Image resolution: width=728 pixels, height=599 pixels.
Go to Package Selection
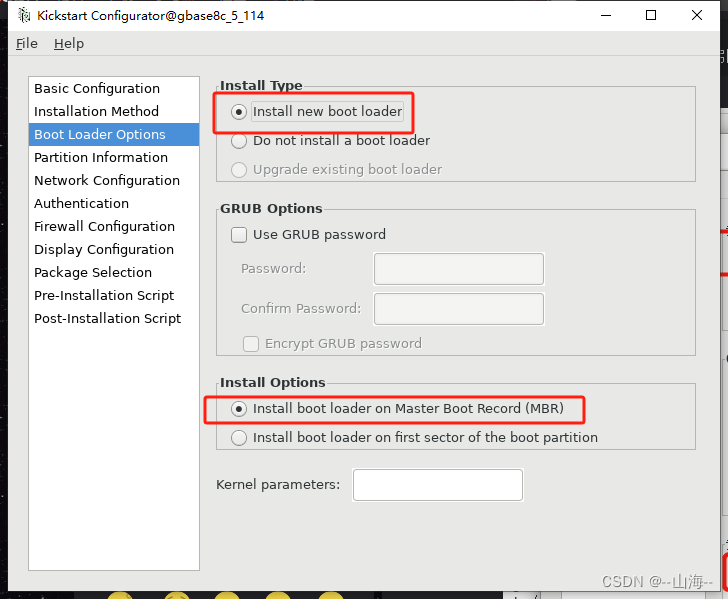coord(93,273)
